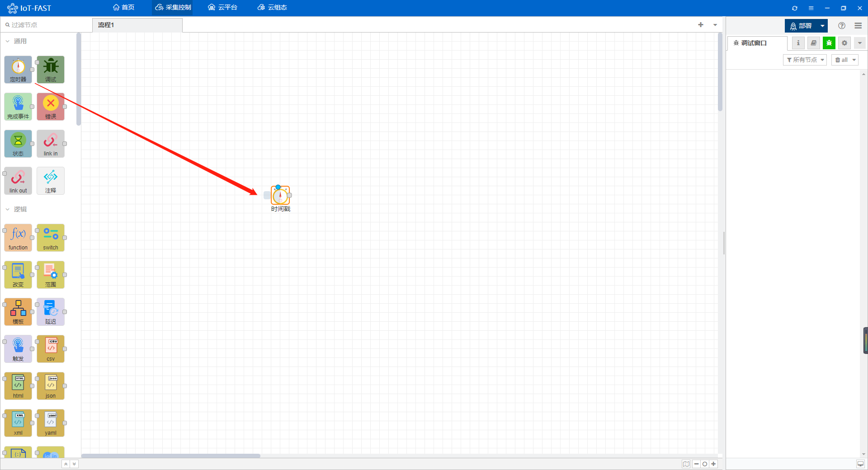The image size is (868, 470).
Task: Open the 采集控制 menu
Action: point(173,8)
